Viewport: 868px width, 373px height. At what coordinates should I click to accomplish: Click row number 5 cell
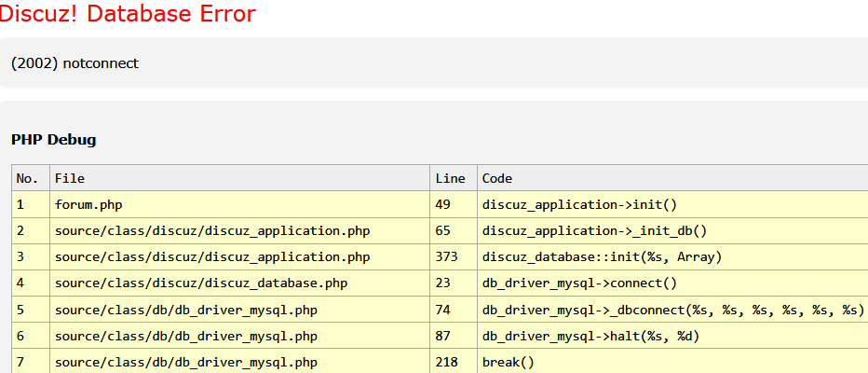click(31, 310)
